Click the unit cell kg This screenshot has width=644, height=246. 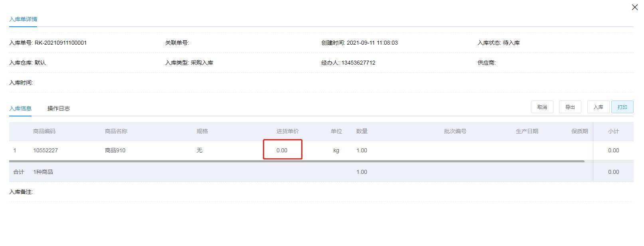[336, 150]
